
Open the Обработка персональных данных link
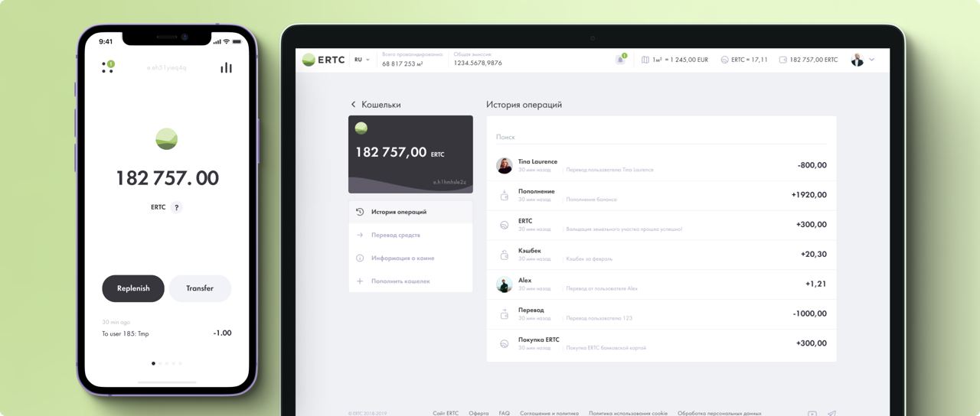pos(720,413)
